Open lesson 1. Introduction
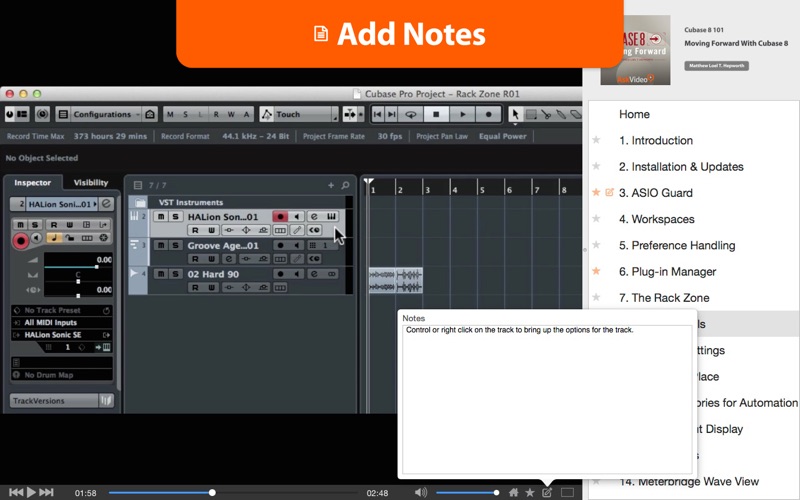Image resolution: width=800 pixels, height=500 pixels. tap(656, 140)
